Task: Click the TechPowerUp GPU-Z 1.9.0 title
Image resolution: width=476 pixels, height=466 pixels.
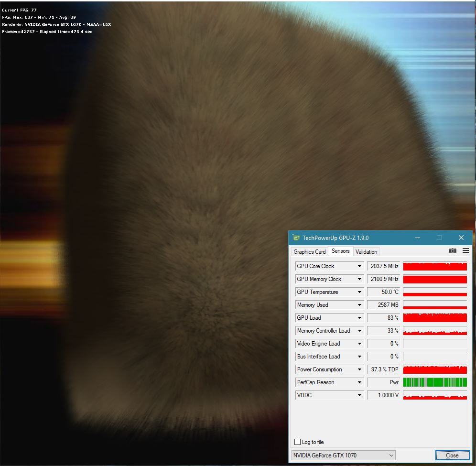Action: coord(335,238)
